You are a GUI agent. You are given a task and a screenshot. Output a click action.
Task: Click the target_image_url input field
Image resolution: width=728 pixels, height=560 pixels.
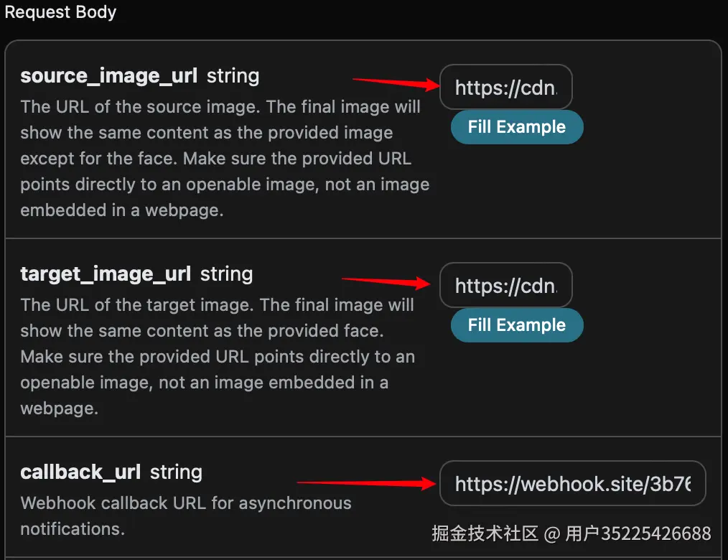pos(506,286)
